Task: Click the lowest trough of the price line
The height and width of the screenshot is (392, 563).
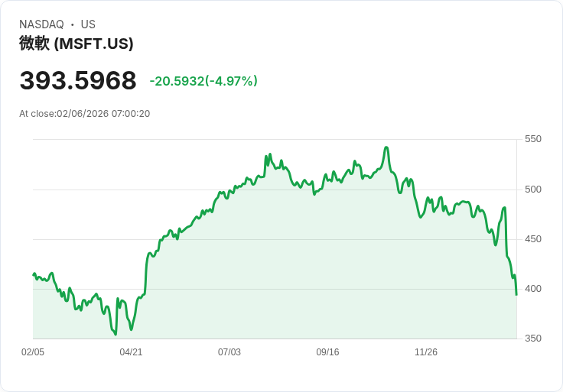Action: [116, 335]
